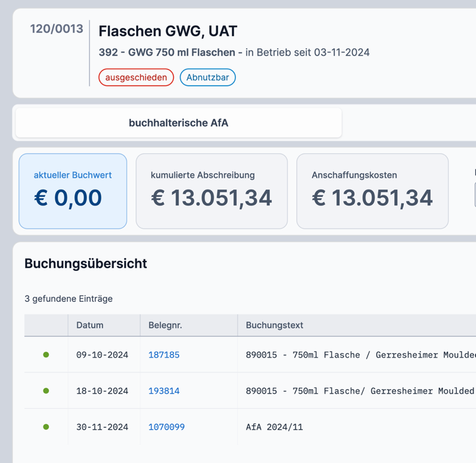Click the 18-10-2024 date cell
This screenshot has width=476, height=463.
[x=102, y=391]
